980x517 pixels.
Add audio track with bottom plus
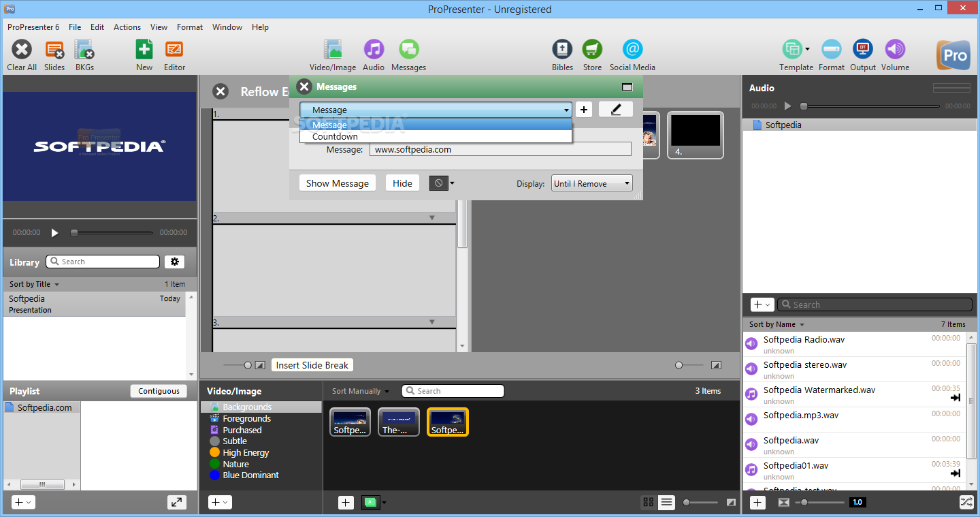[x=757, y=502]
